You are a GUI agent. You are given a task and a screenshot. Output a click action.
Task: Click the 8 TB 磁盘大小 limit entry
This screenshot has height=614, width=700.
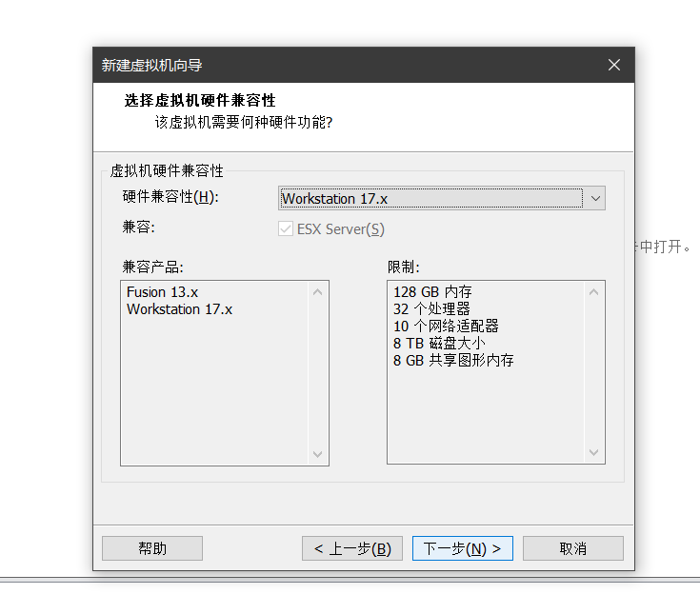coord(439,343)
